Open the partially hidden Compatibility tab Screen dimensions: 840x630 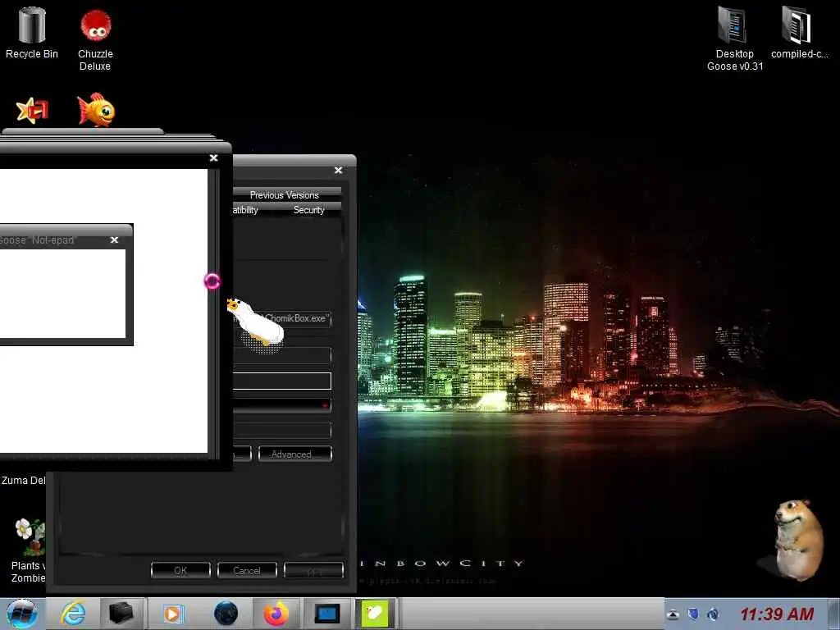pyautogui.click(x=246, y=210)
